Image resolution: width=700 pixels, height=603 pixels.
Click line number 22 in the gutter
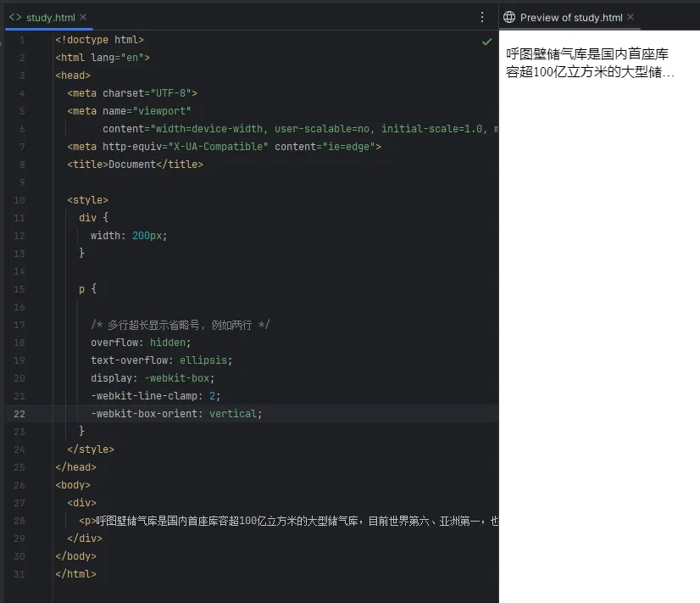19,414
